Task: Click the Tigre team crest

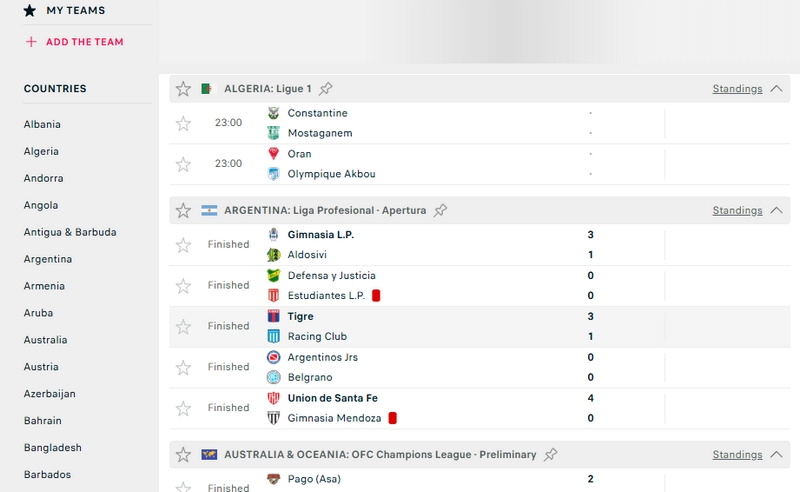Action: [274, 316]
